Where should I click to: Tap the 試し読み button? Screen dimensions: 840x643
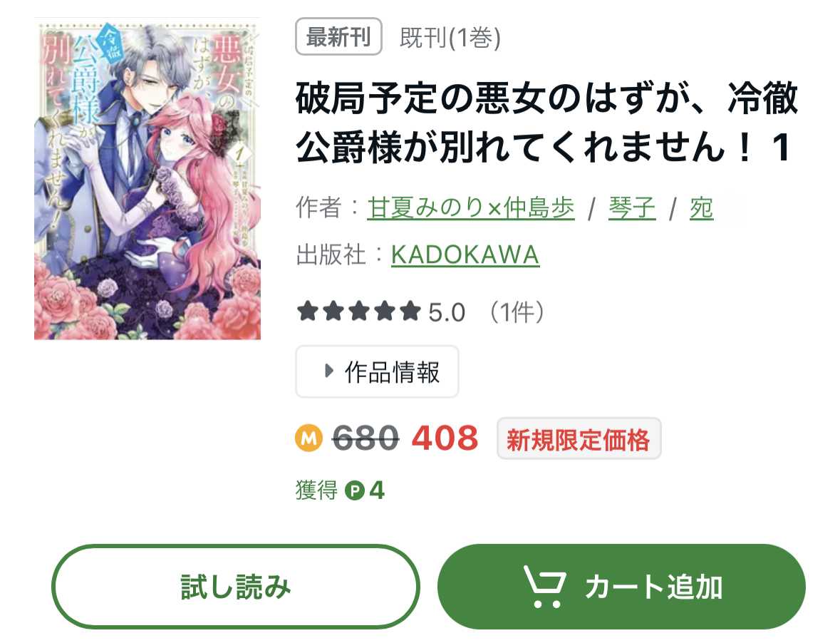click(236, 587)
